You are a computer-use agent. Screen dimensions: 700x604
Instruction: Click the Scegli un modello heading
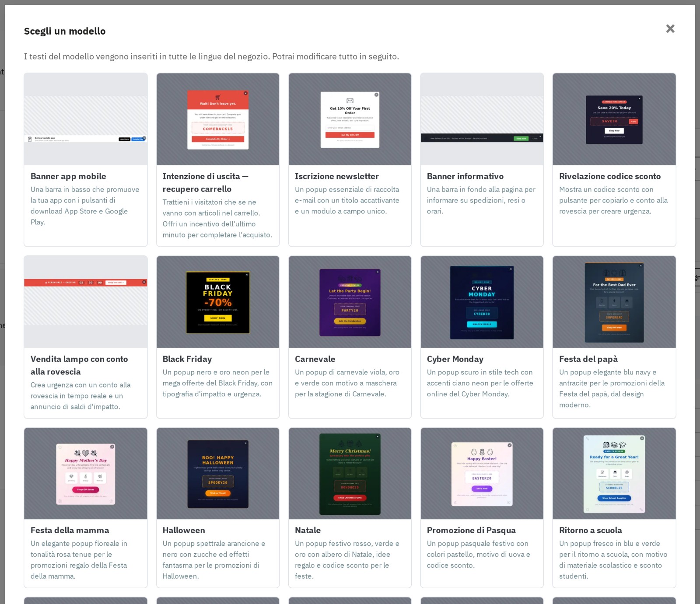coord(65,31)
